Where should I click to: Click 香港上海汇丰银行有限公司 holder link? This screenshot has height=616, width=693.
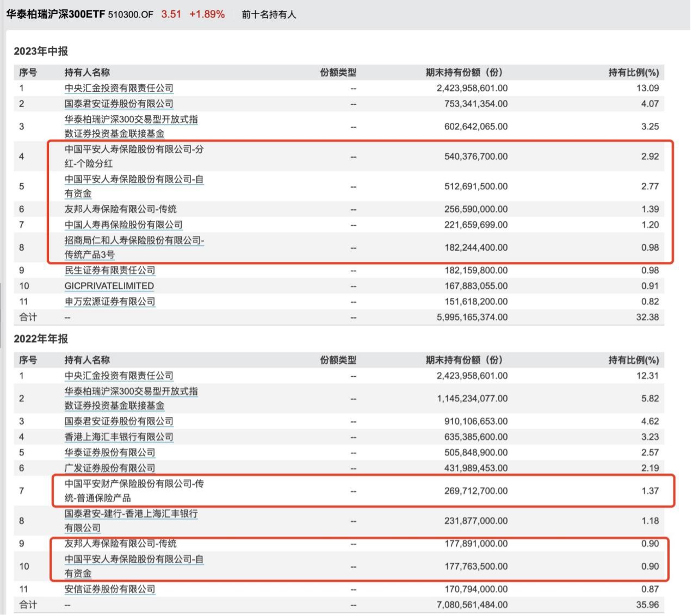tap(119, 438)
